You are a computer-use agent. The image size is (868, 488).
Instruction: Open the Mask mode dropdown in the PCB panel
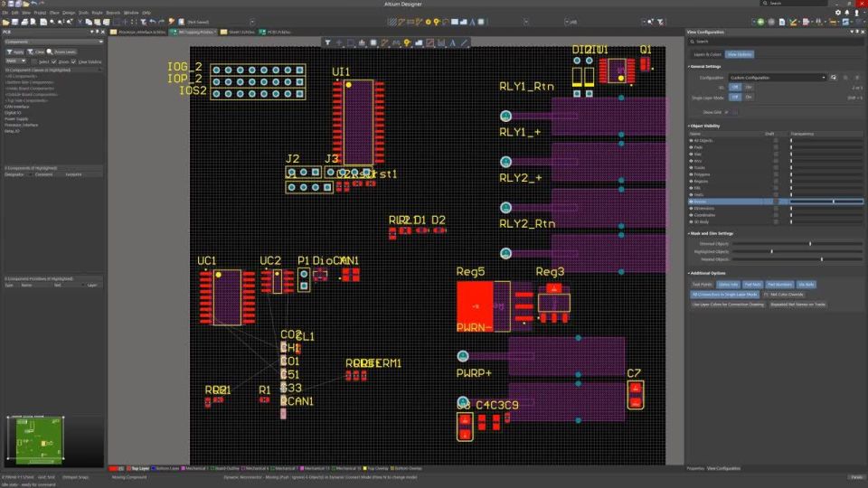click(x=15, y=61)
